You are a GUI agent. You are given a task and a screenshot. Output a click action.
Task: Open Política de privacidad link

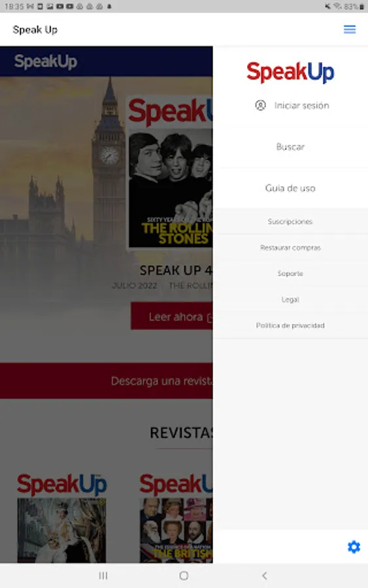point(290,325)
